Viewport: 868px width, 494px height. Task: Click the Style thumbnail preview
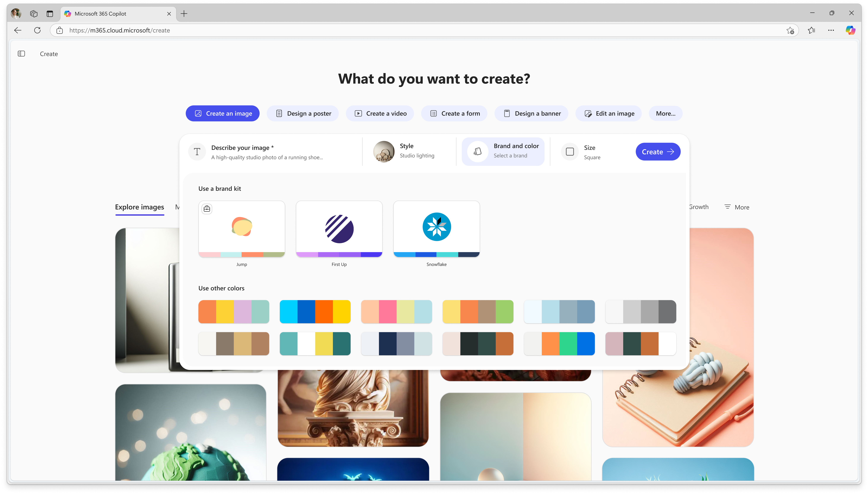click(x=384, y=152)
